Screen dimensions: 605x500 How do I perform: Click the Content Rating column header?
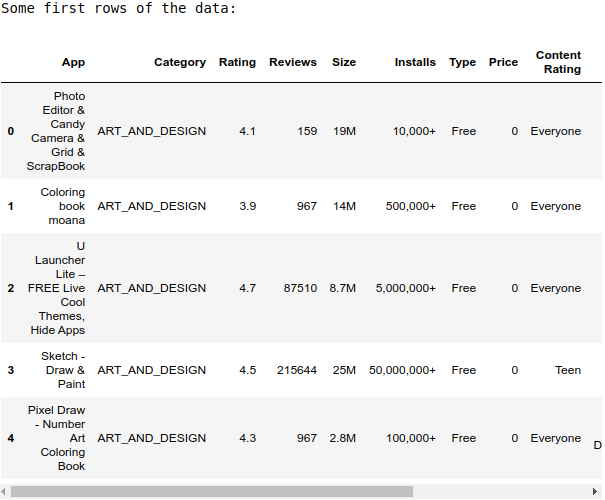[558, 62]
